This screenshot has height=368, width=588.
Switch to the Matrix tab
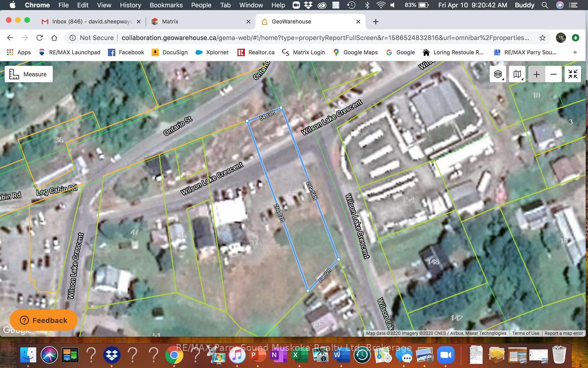tap(199, 21)
